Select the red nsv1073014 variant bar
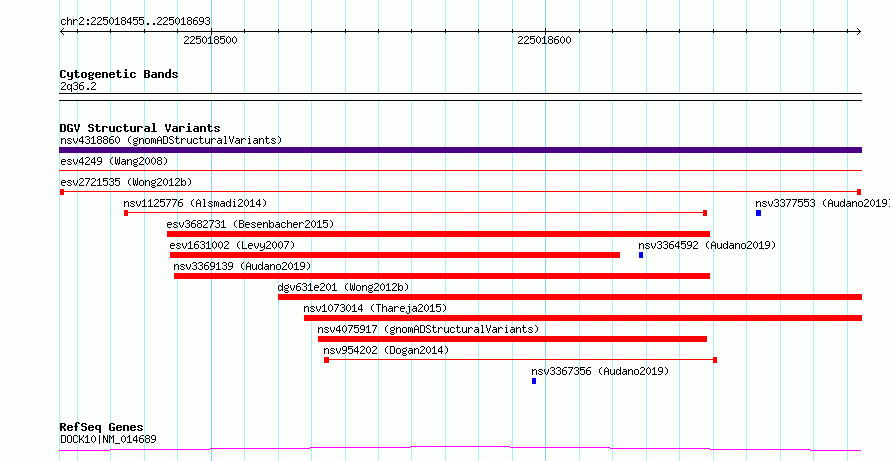The width and height of the screenshot is (890, 461). pos(583,318)
